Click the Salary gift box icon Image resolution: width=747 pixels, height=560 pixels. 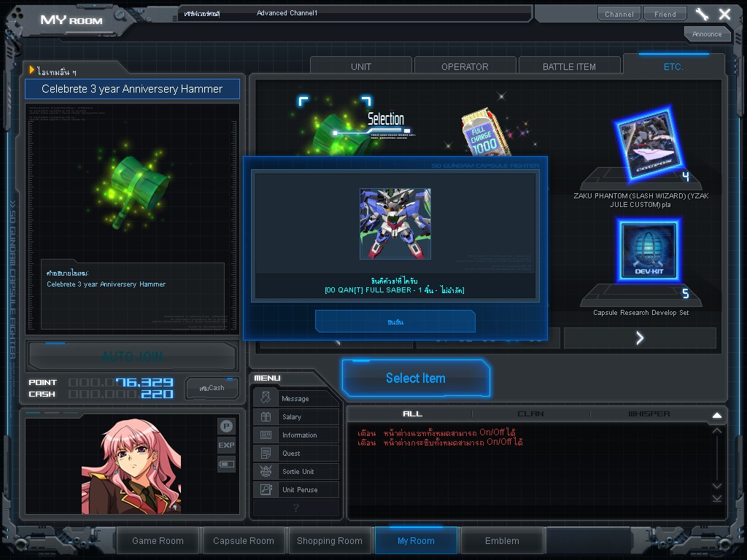click(x=266, y=416)
